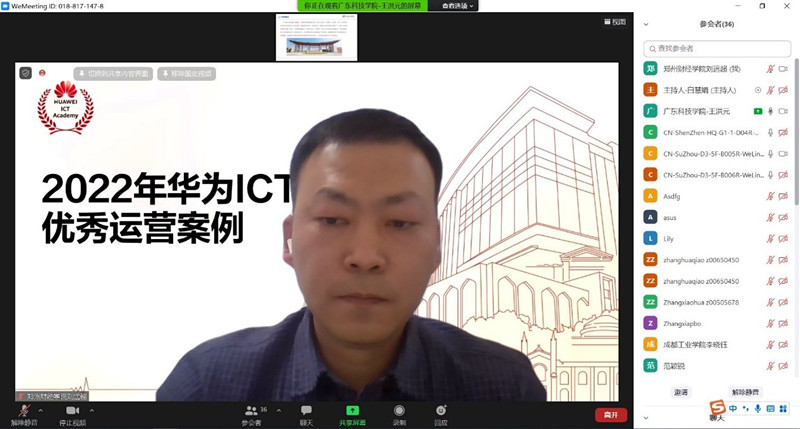Click the avatar of 范颖锐

pos(650,366)
